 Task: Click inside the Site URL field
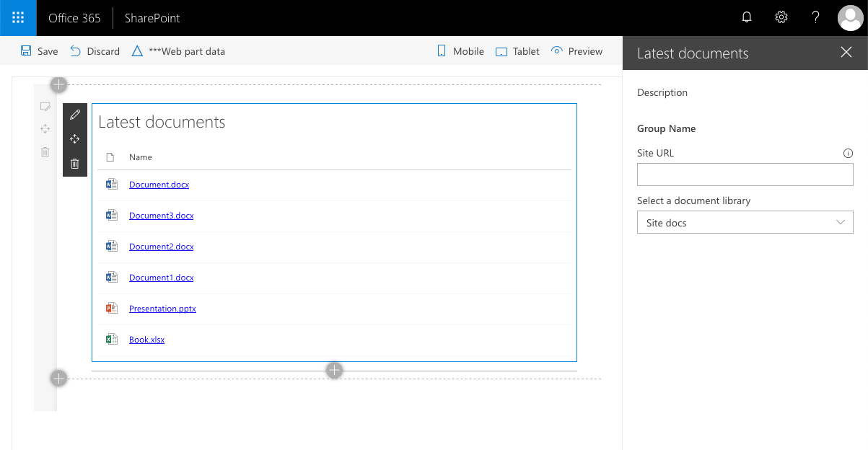click(745, 175)
